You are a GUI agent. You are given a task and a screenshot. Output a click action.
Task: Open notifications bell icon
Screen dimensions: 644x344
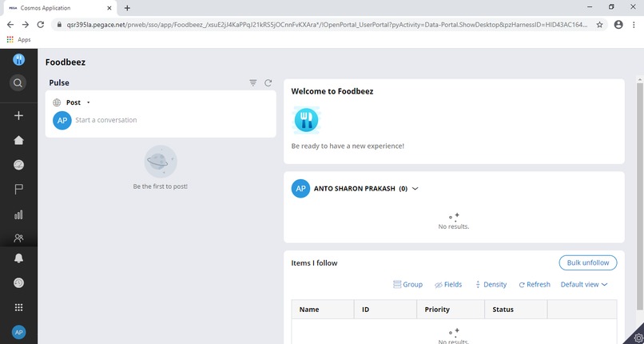18,258
